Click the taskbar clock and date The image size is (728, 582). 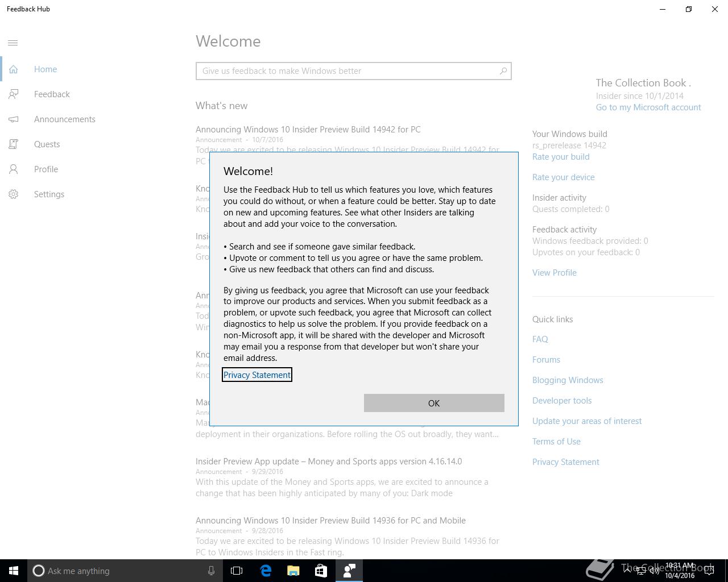pyautogui.click(x=680, y=571)
